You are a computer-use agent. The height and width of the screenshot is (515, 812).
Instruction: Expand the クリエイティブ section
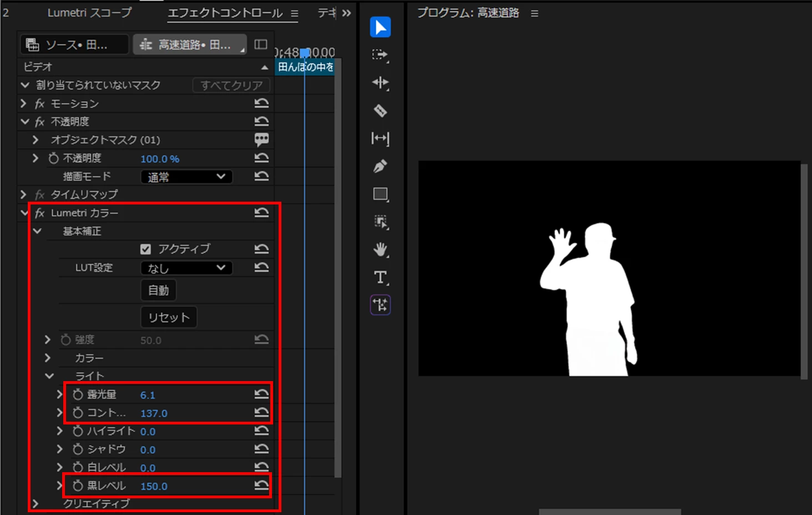click(36, 503)
